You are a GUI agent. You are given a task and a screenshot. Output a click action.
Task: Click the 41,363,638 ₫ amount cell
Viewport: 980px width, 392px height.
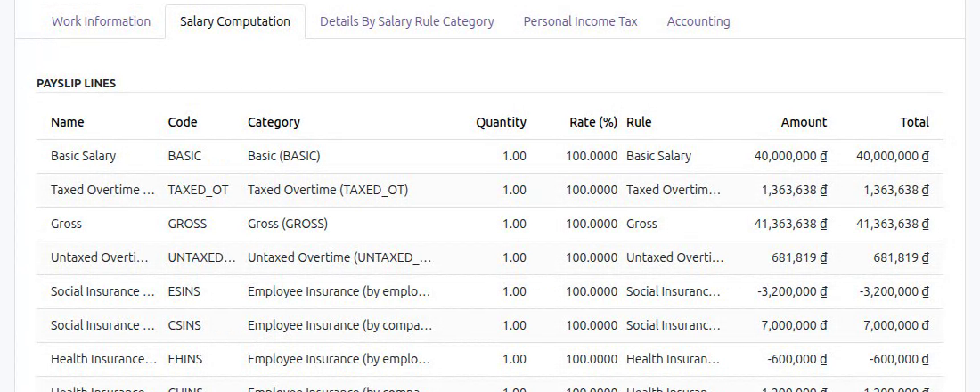(790, 224)
